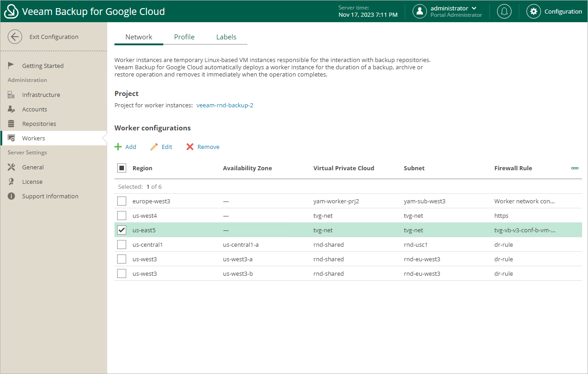Screen dimensions: 588x374
Task: Click the administrator user avatar icon
Action: tap(420, 11)
